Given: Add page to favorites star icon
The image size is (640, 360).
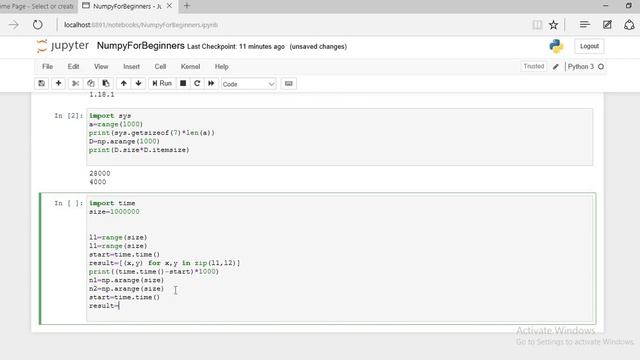Looking at the screenshot, I should pyautogui.click(x=553, y=25).
